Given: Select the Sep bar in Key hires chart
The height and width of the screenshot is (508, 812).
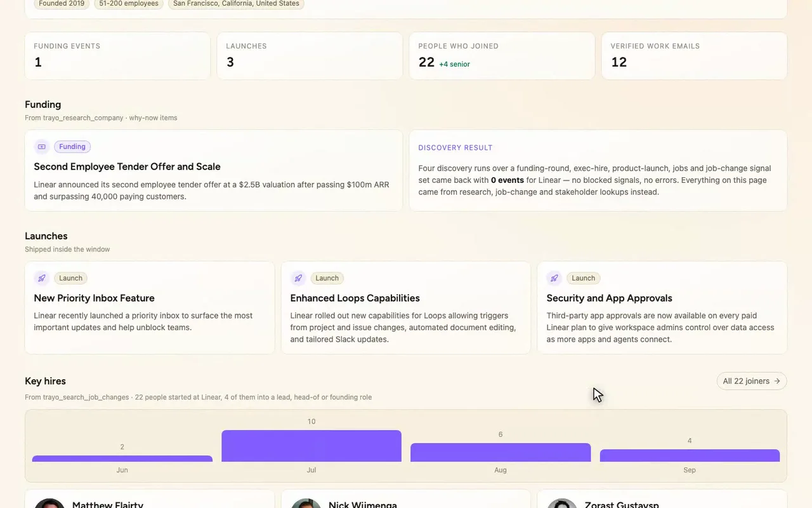Looking at the screenshot, I should point(690,455).
